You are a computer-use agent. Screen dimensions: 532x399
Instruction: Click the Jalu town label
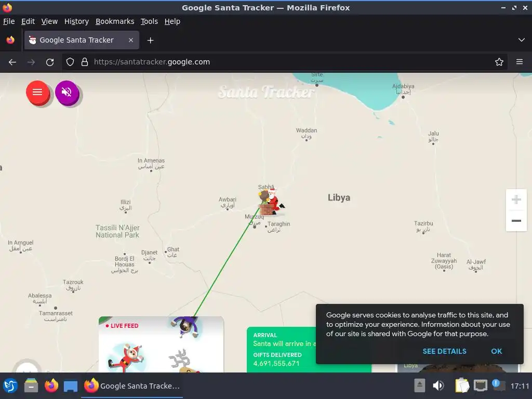pos(433,137)
